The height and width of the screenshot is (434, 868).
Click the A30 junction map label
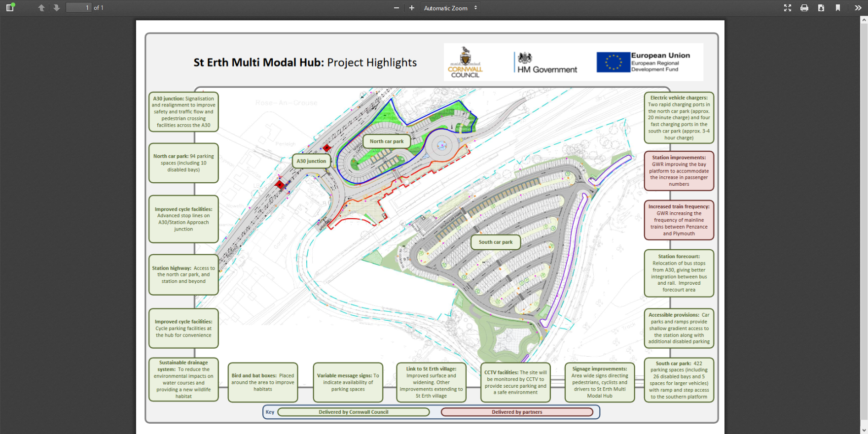311,161
